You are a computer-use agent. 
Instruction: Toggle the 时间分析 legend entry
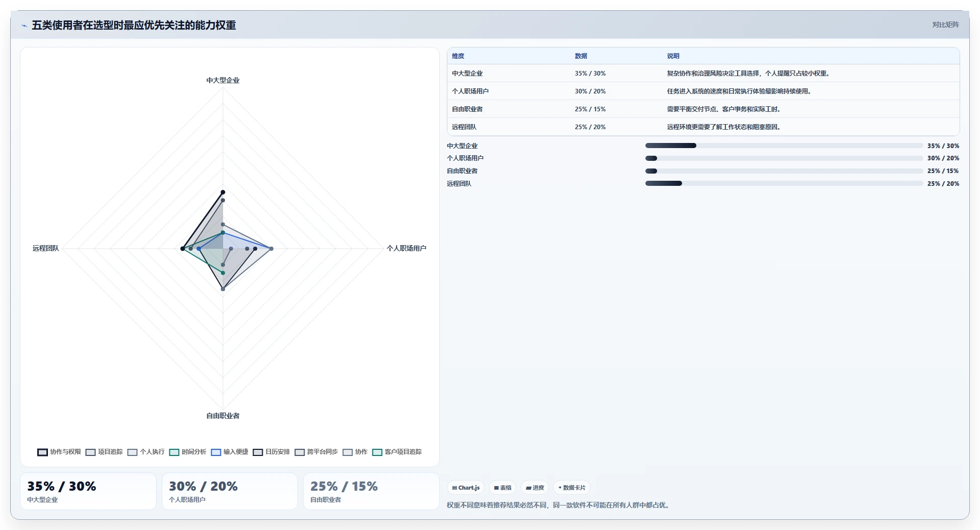188,452
